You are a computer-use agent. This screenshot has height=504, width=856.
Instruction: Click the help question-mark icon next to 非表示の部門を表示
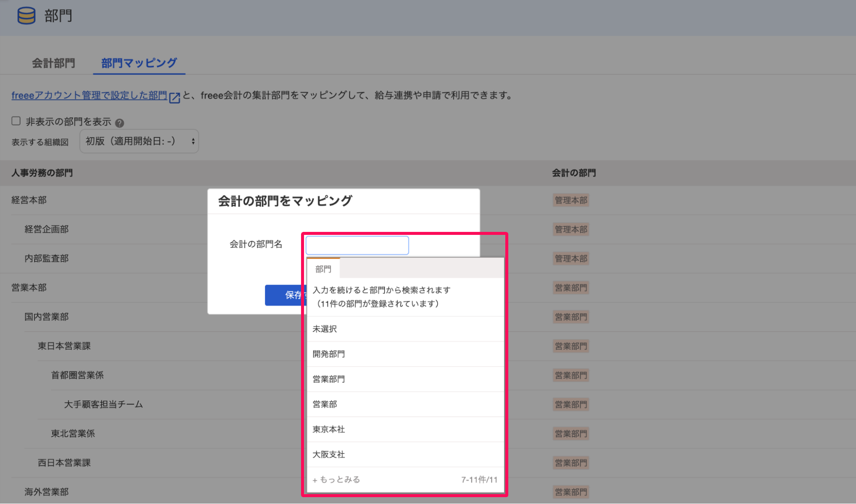(x=120, y=123)
